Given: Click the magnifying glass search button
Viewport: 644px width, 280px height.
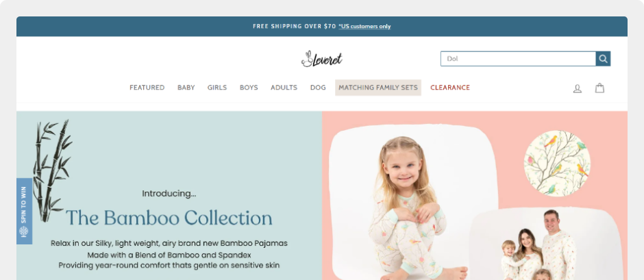Looking at the screenshot, I should pyautogui.click(x=603, y=59).
